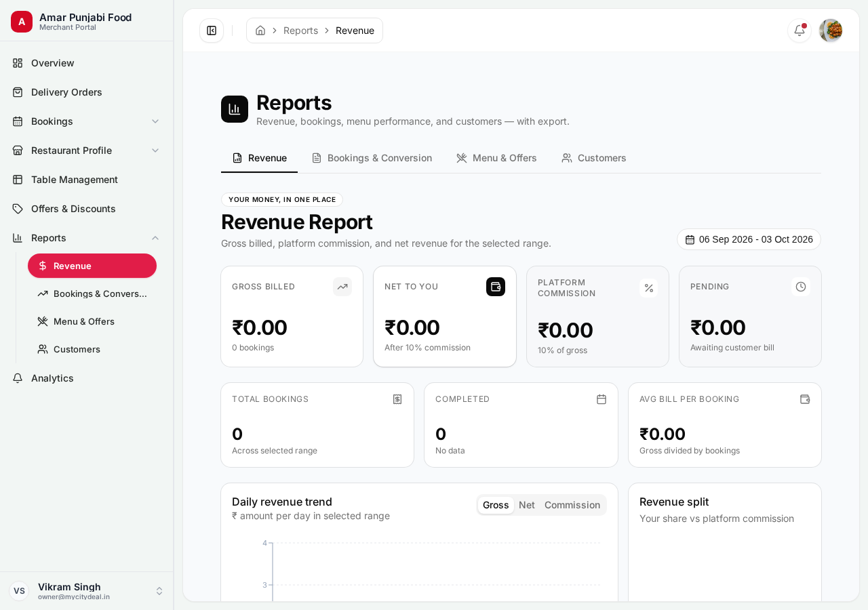The height and width of the screenshot is (610, 868).
Task: Click the wallet icon on Net To You card
Action: pyautogui.click(x=496, y=287)
